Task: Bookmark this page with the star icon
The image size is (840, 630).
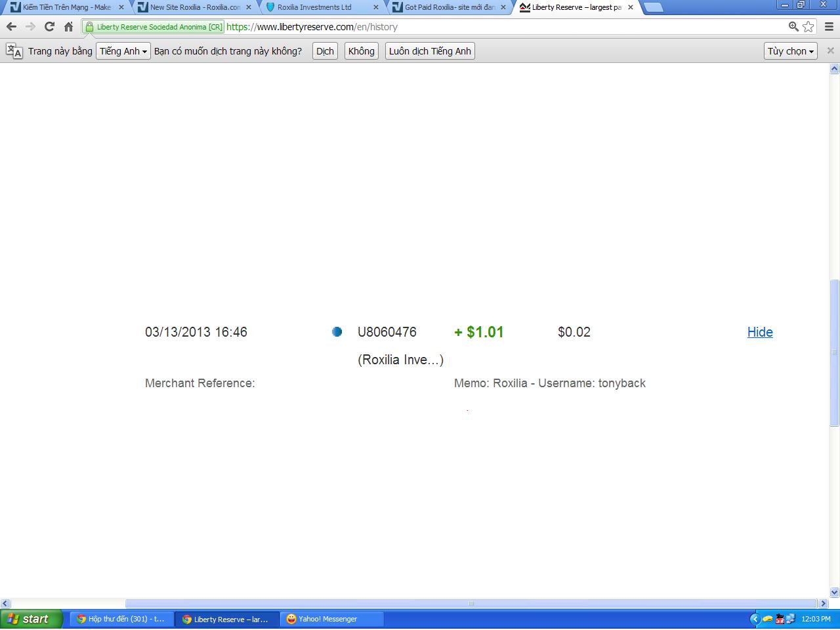Action: click(808, 27)
